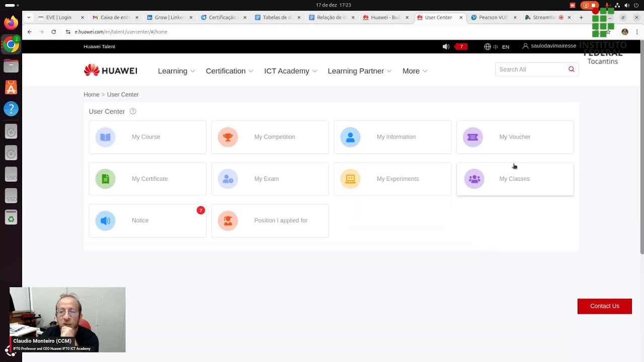Open Help app in the dock
Image resolution: width=644 pixels, height=362 pixels.
(x=11, y=109)
